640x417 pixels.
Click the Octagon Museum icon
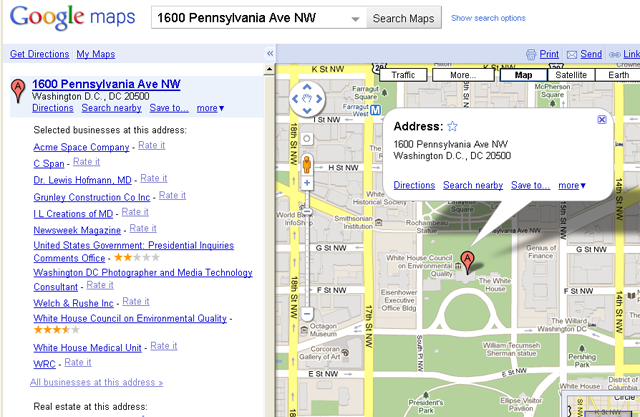304,330
